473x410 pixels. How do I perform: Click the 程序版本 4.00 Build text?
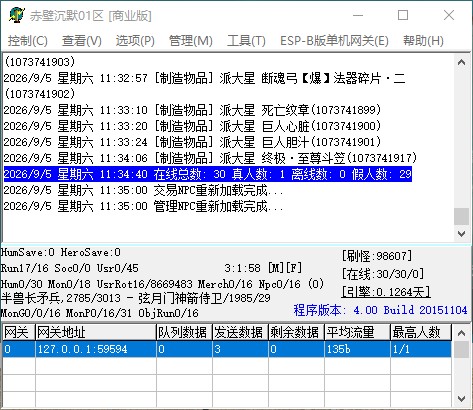[380, 310]
